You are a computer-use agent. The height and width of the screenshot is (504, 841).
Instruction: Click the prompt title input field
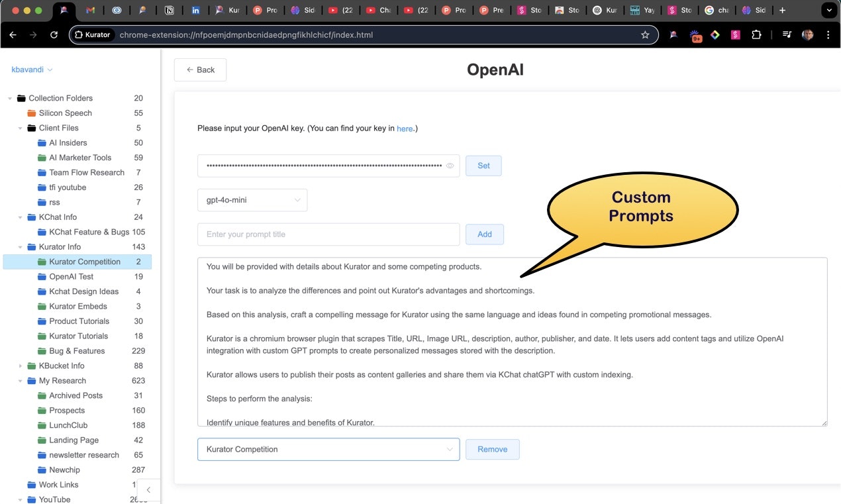pyautogui.click(x=328, y=234)
